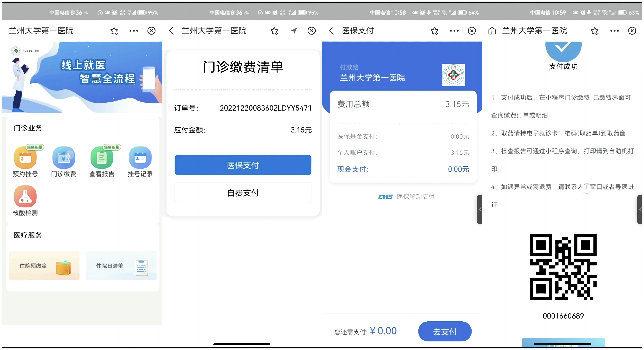Choose 医保支付 insurance payment button

(x=243, y=165)
